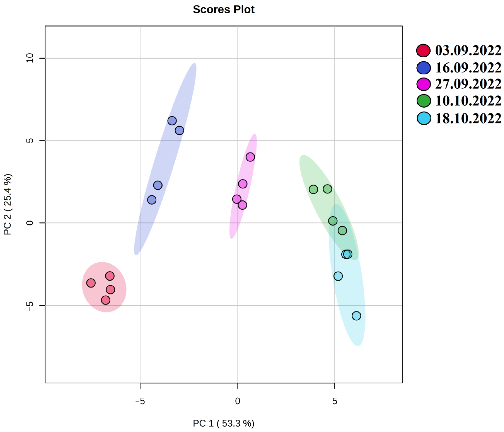Click the magenta 27.09.2022 legend circle
Viewport: 504px width, 432px height.
pyautogui.click(x=423, y=84)
